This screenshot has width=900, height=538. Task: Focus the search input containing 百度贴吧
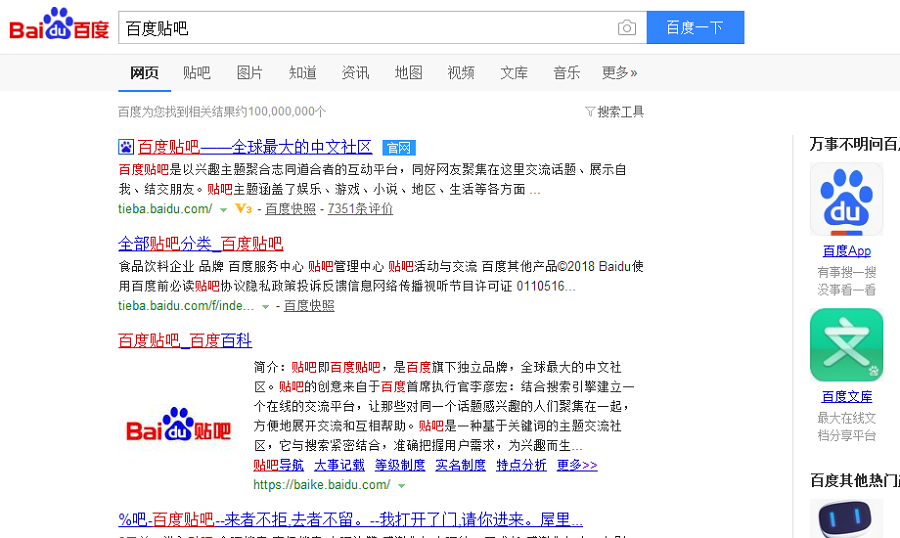365,28
